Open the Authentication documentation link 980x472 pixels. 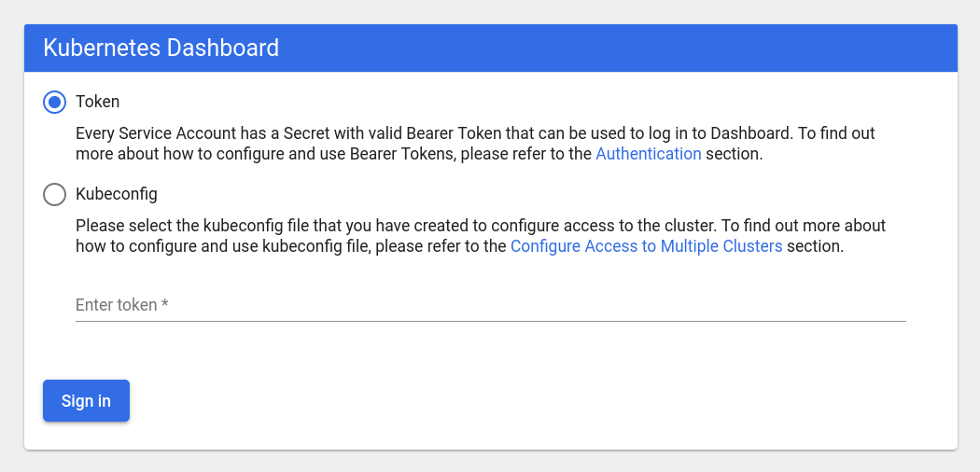[x=648, y=154]
